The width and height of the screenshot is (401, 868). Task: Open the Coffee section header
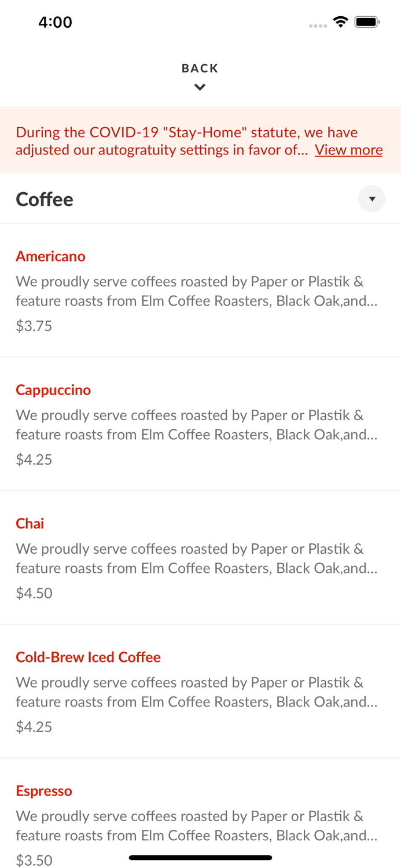[x=45, y=198]
